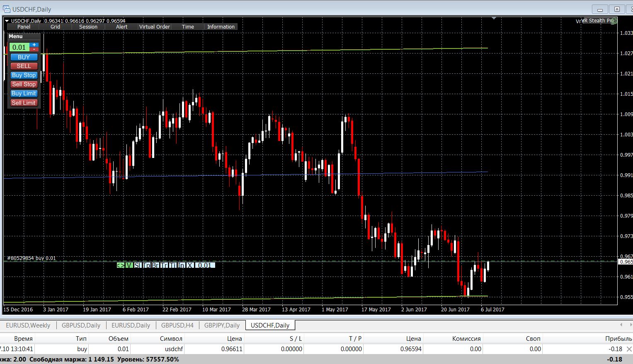Switch to the GBPUSD,H4 chart tab

tap(177, 325)
